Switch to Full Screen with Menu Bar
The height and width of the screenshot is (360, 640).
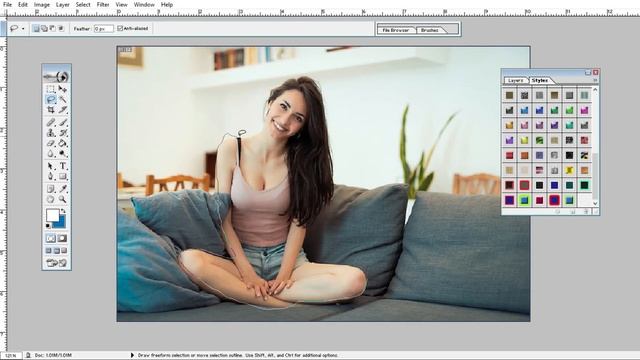pos(56,251)
